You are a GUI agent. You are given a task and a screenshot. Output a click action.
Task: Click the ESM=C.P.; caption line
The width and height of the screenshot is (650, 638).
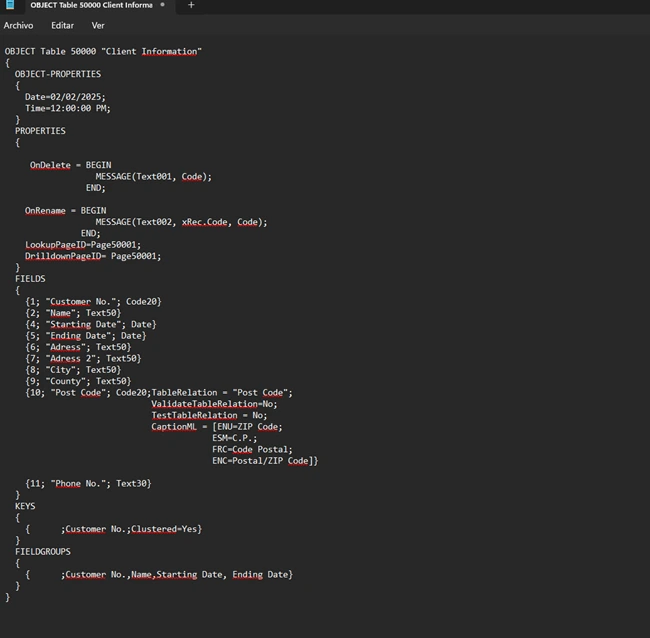click(235, 438)
